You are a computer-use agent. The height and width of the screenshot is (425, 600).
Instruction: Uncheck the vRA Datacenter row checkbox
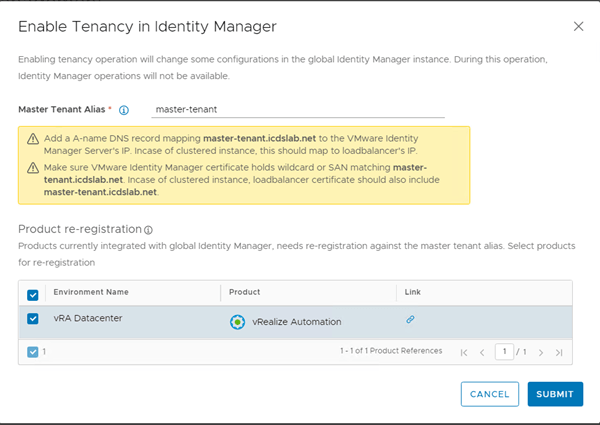click(33, 320)
